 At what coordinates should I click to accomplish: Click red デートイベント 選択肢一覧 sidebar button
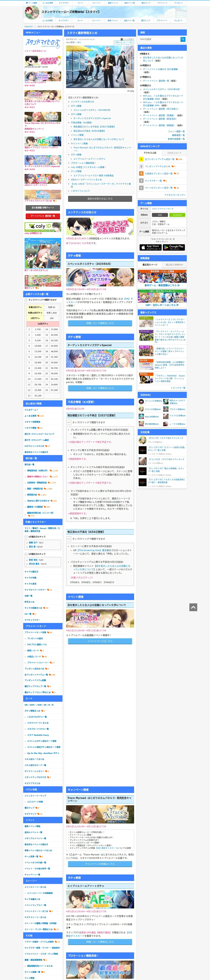(x=43, y=216)
